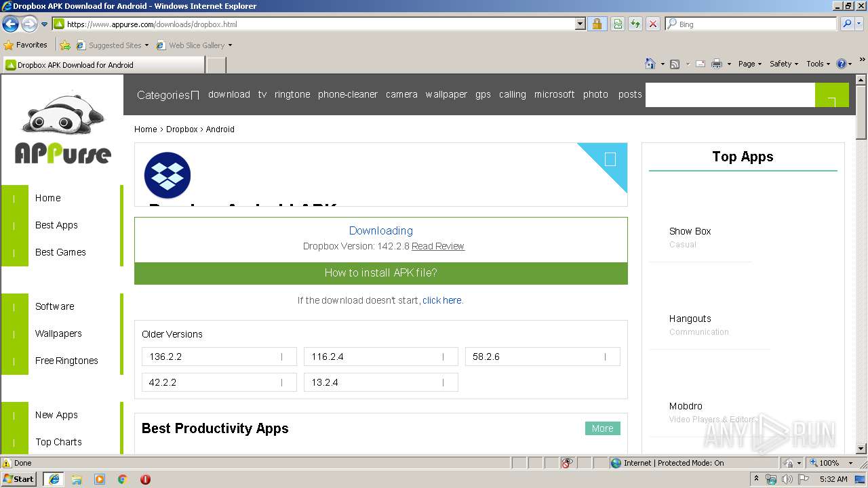Click Hangouts in Top Apps
The height and width of the screenshot is (488, 868).
[x=690, y=319]
